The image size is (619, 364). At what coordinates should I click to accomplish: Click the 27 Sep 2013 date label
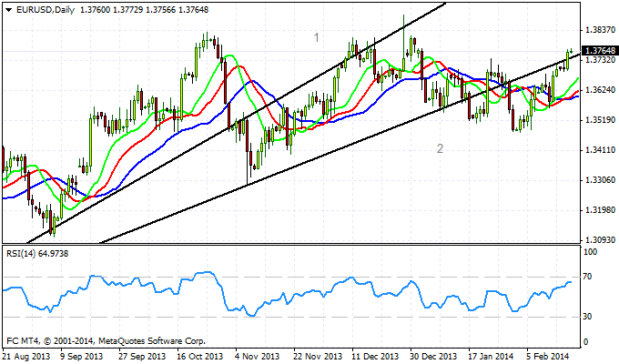(x=142, y=357)
